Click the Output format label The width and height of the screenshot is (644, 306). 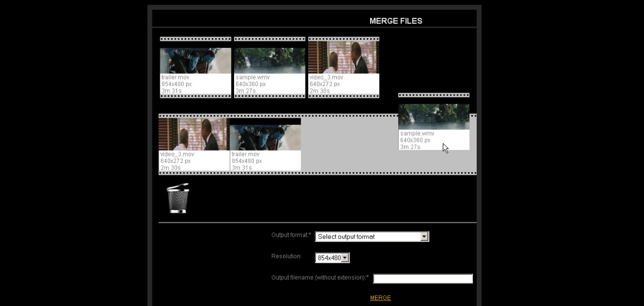coord(291,235)
